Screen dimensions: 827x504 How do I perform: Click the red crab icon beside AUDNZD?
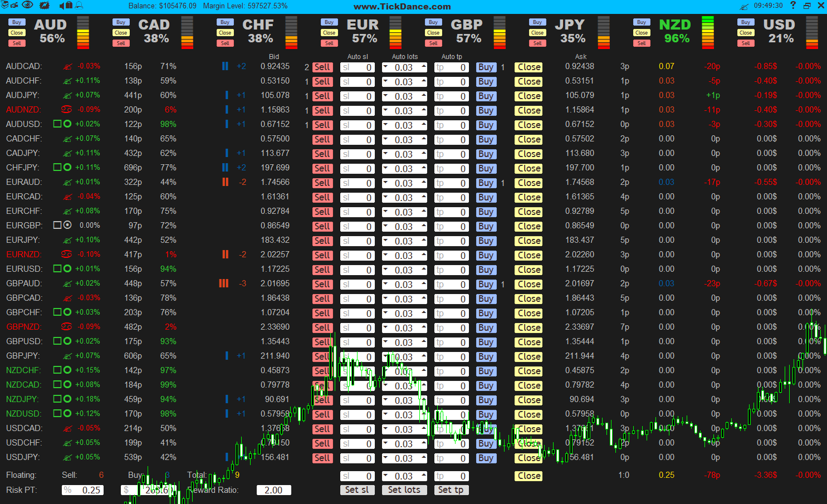[x=67, y=110]
